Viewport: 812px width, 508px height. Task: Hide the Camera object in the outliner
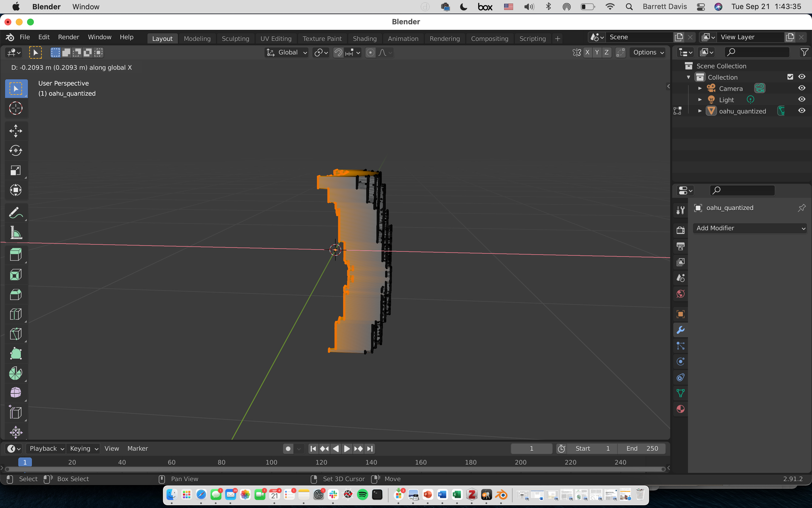pyautogui.click(x=802, y=88)
